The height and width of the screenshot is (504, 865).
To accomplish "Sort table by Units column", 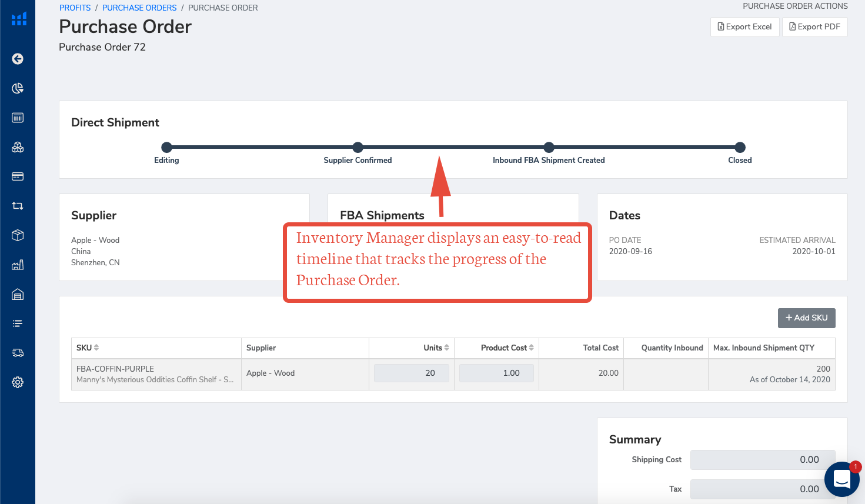I will pos(436,348).
